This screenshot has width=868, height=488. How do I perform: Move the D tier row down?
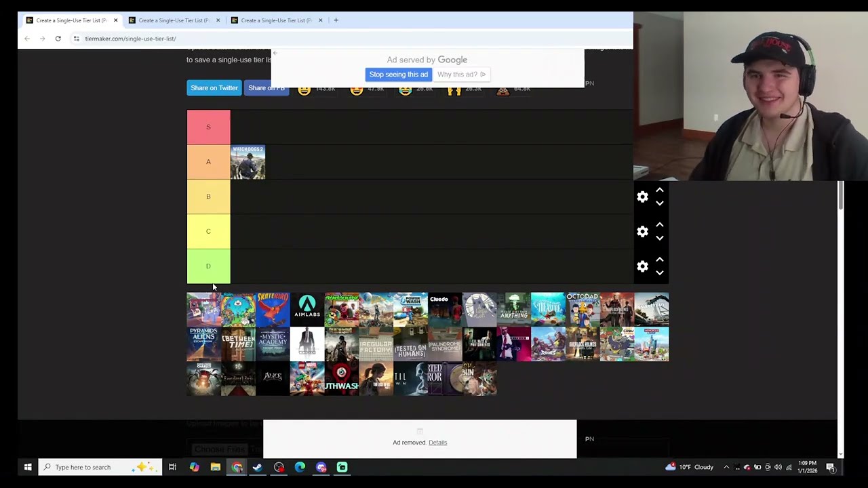coord(660,273)
